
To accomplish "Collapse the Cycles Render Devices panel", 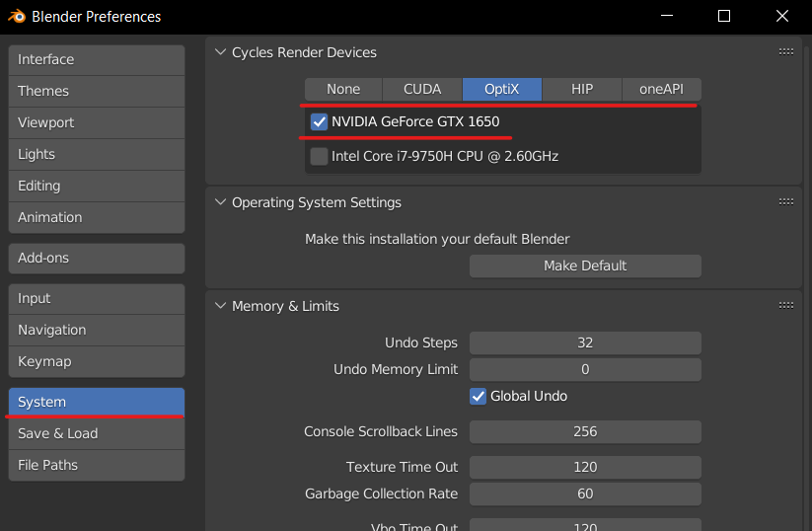I will (x=221, y=52).
